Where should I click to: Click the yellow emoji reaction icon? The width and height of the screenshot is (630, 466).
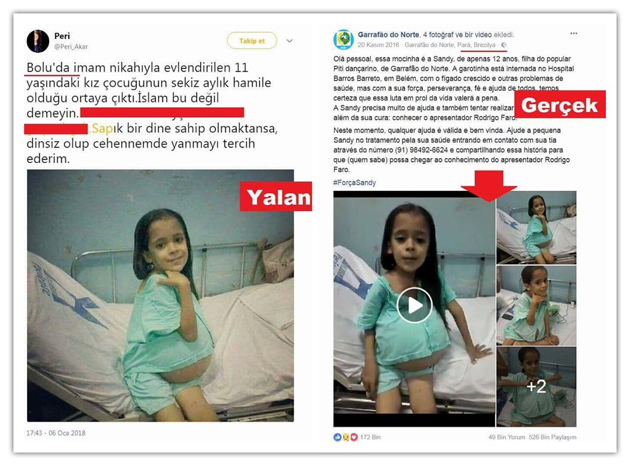[346, 437]
